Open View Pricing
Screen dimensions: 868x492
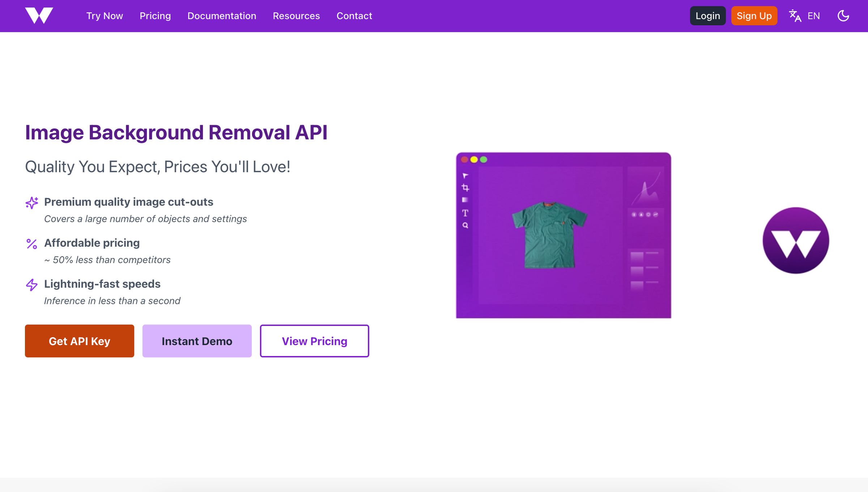point(314,340)
